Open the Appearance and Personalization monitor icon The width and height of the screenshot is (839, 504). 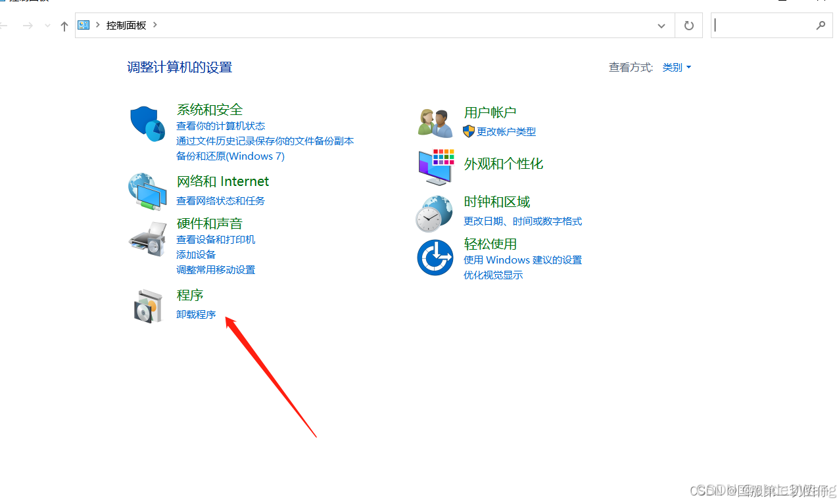click(436, 167)
